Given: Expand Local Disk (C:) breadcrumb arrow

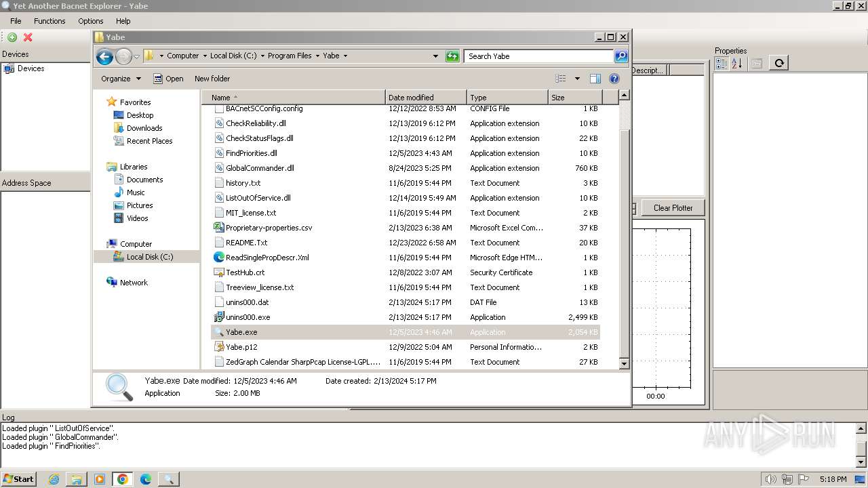Looking at the screenshot, I should pos(262,56).
